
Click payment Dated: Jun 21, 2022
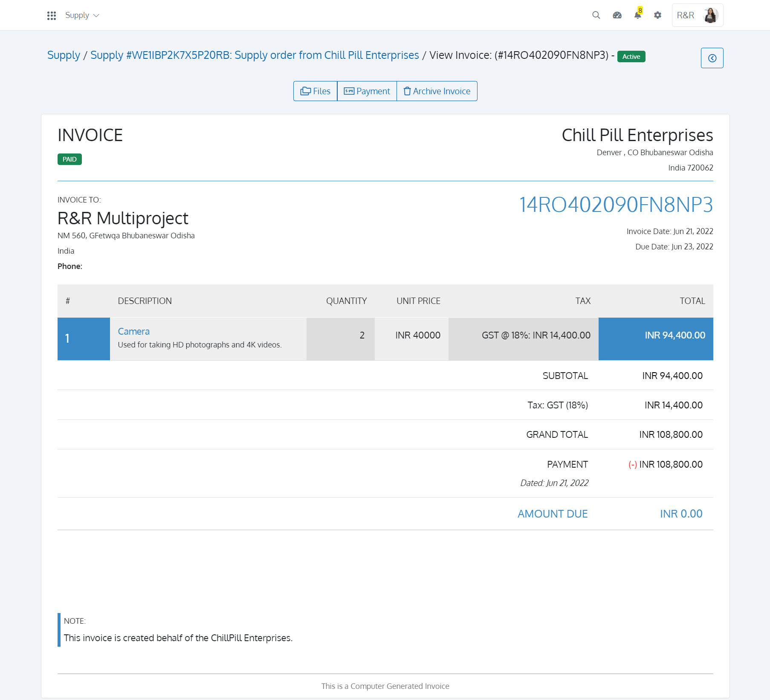point(554,483)
